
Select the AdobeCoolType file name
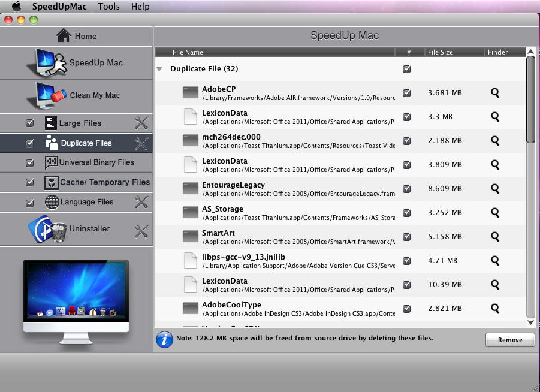(231, 305)
